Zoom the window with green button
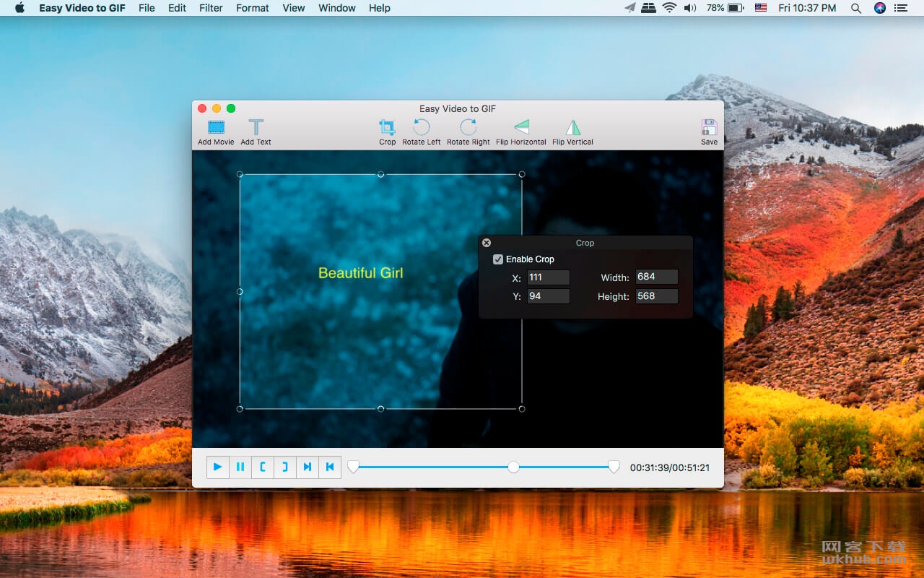 [231, 108]
